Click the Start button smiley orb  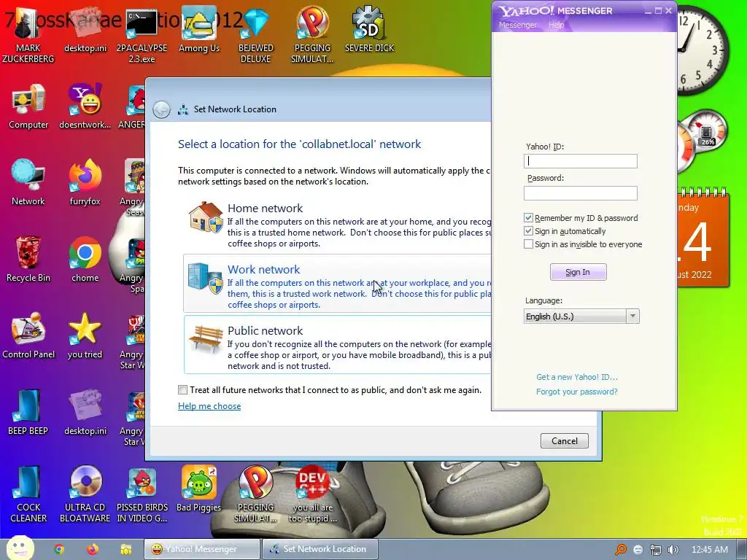(x=20, y=548)
